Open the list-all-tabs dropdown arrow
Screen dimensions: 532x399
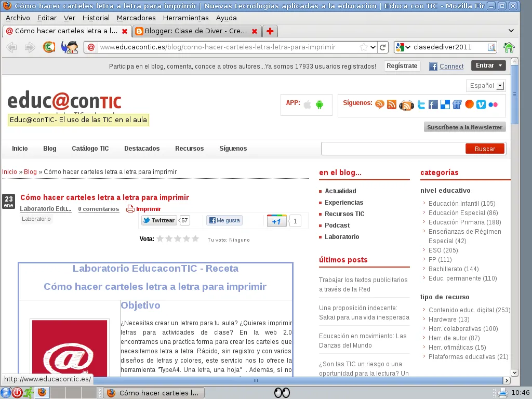pos(511,31)
